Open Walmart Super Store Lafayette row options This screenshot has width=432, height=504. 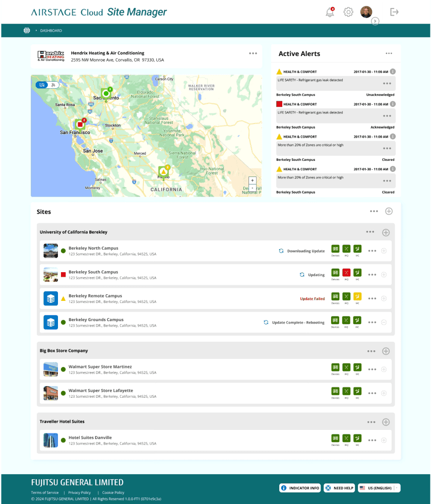pyautogui.click(x=372, y=393)
